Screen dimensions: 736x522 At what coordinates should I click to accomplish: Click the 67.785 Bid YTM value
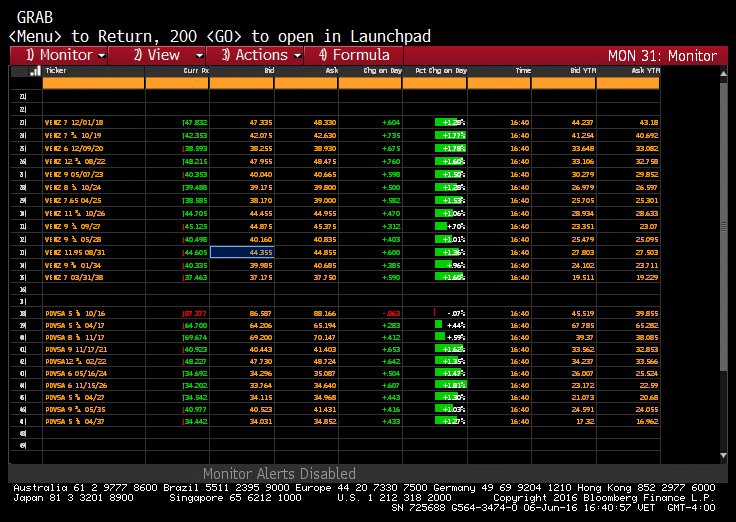583,325
